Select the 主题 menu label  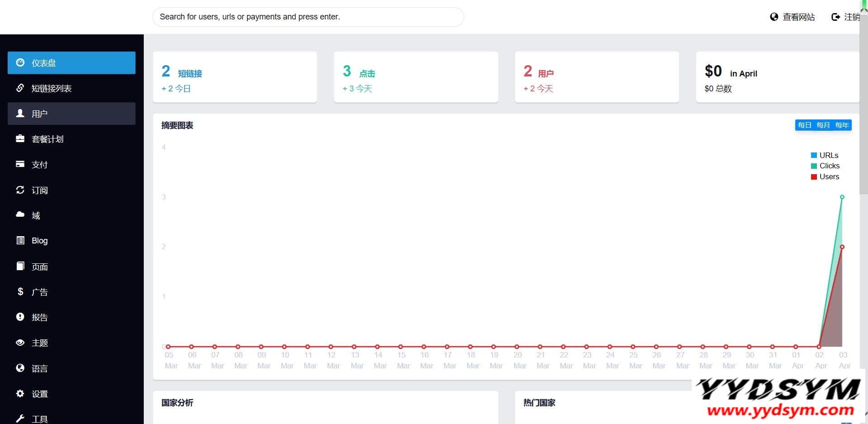(40, 343)
